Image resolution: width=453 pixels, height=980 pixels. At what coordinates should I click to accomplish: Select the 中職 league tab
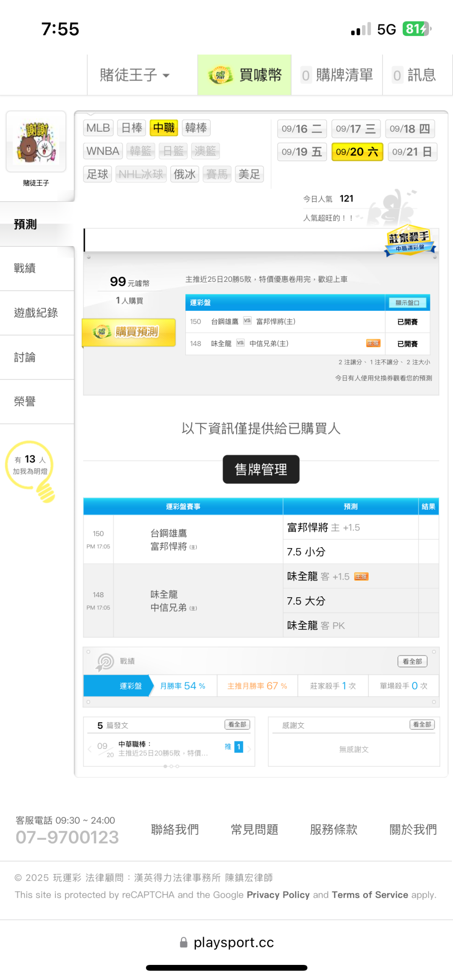[164, 128]
